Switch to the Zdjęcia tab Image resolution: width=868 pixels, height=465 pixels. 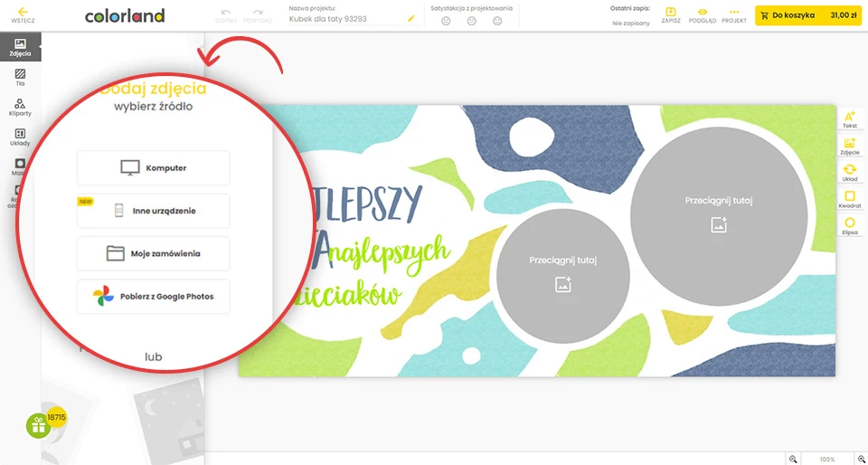[x=20, y=47]
